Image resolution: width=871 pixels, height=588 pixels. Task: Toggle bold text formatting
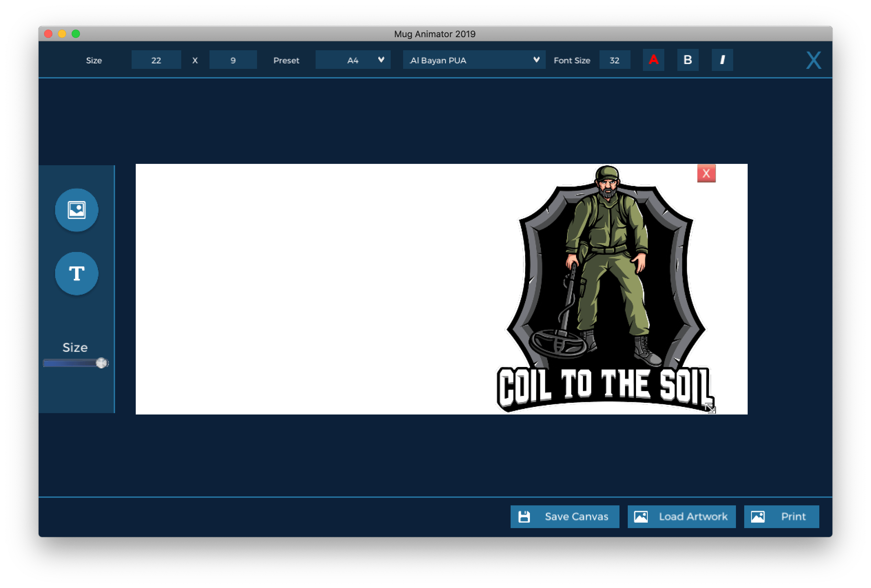point(687,60)
